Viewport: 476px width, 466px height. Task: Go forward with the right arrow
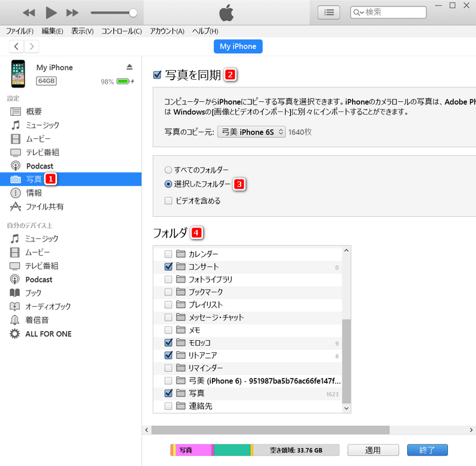[x=32, y=47]
